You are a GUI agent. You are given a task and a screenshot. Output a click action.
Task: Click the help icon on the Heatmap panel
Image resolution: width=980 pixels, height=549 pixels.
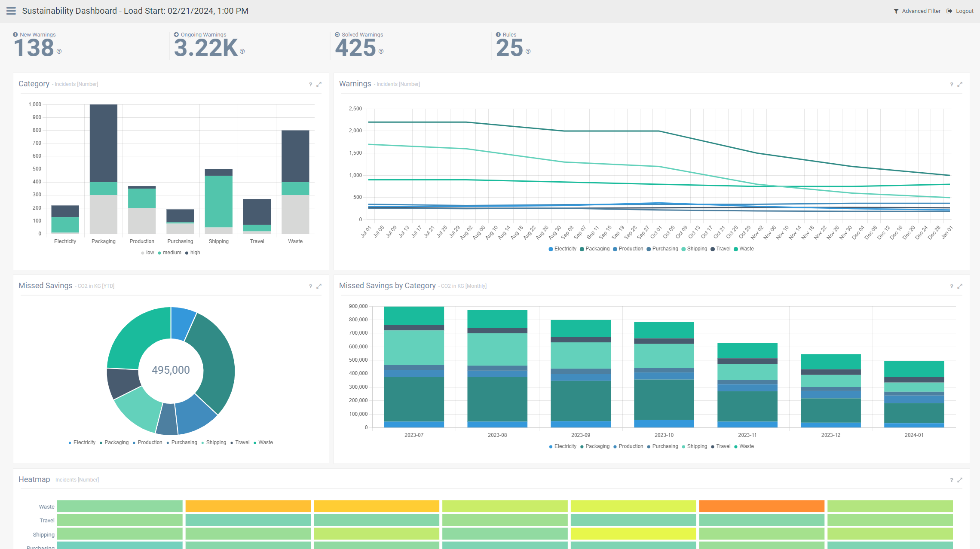click(951, 480)
